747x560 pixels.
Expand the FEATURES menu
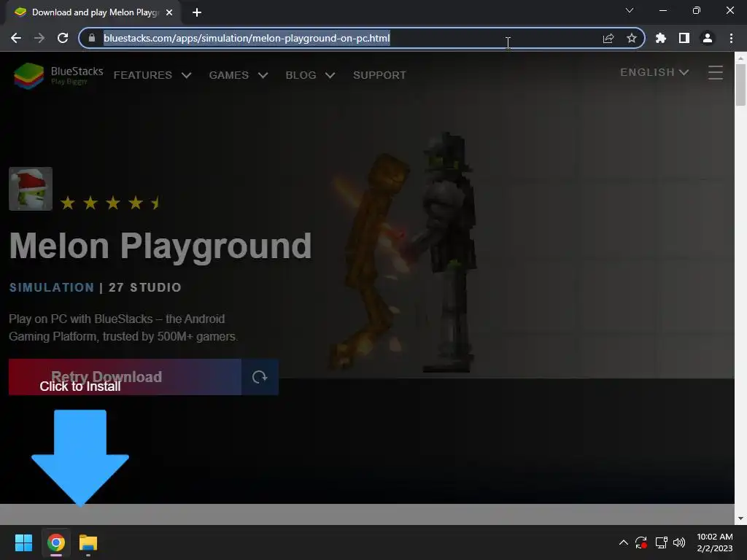152,75
